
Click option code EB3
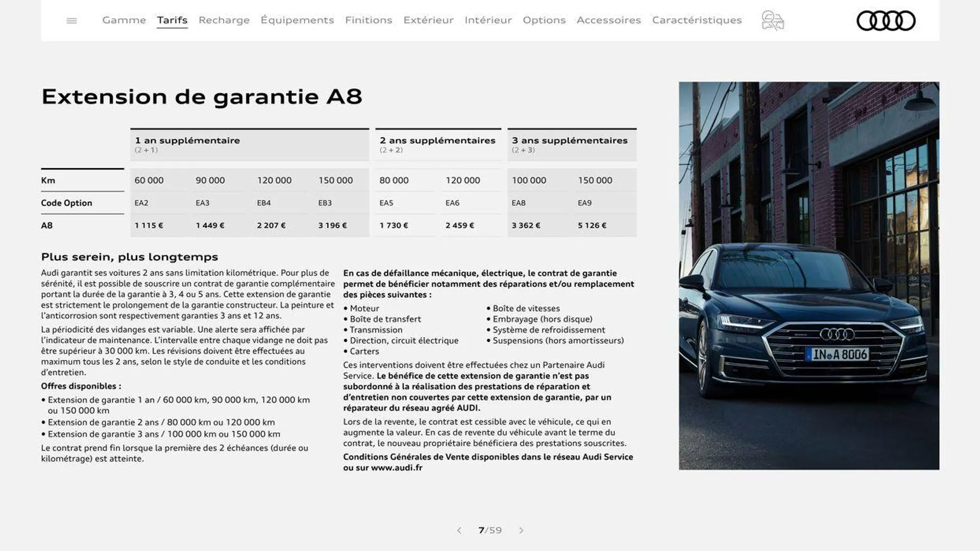point(325,203)
